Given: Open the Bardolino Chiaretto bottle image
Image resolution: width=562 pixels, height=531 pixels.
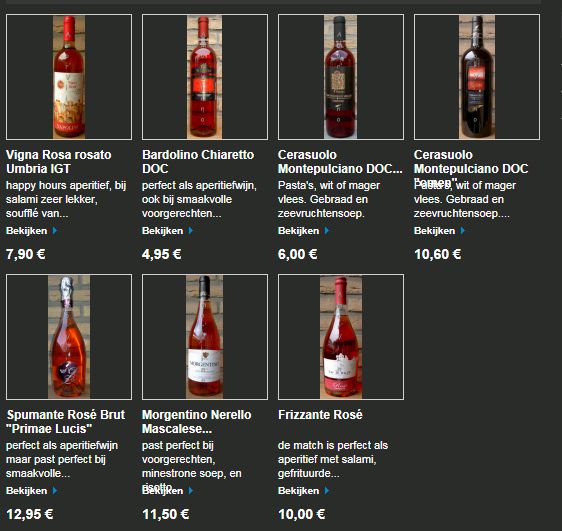Looking at the screenshot, I should click(x=205, y=77).
